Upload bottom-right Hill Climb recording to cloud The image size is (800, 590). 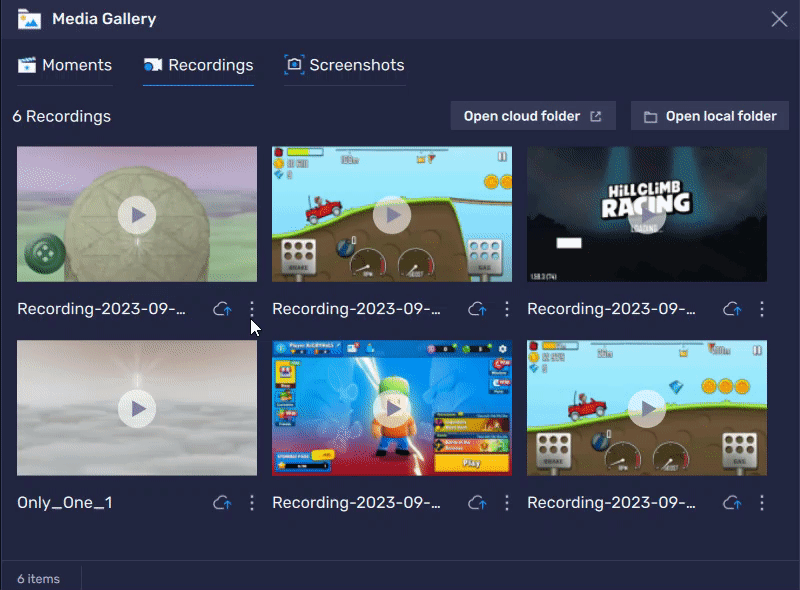732,503
